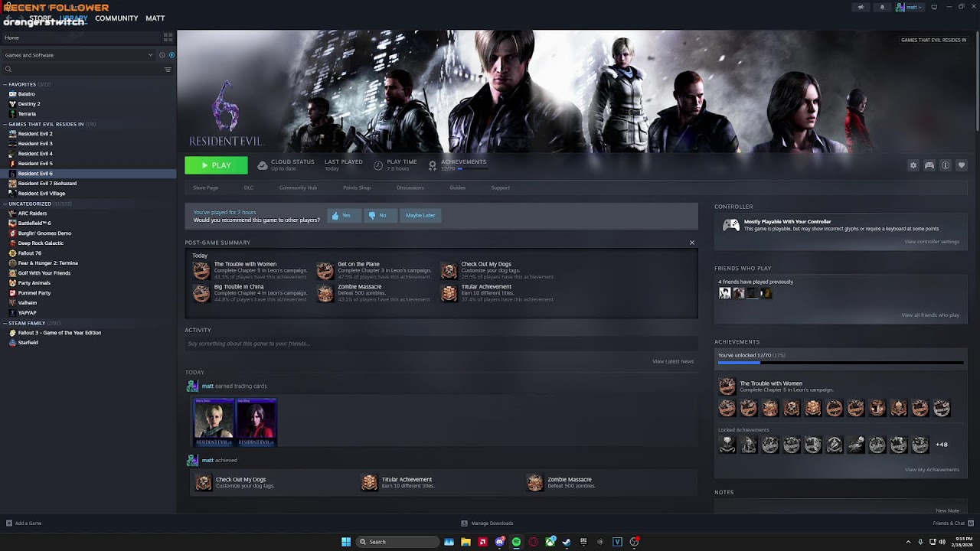Open the Games and Software dropdown
980x551 pixels.
(x=78, y=55)
